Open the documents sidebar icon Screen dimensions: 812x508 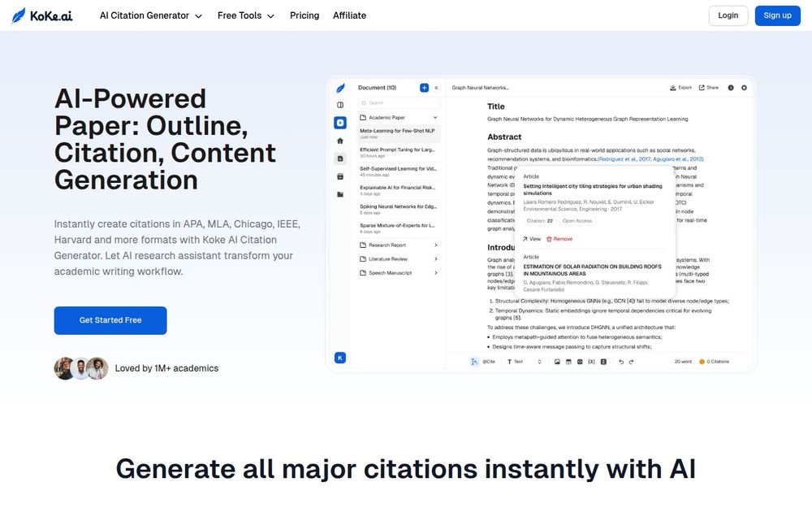pyautogui.click(x=340, y=158)
